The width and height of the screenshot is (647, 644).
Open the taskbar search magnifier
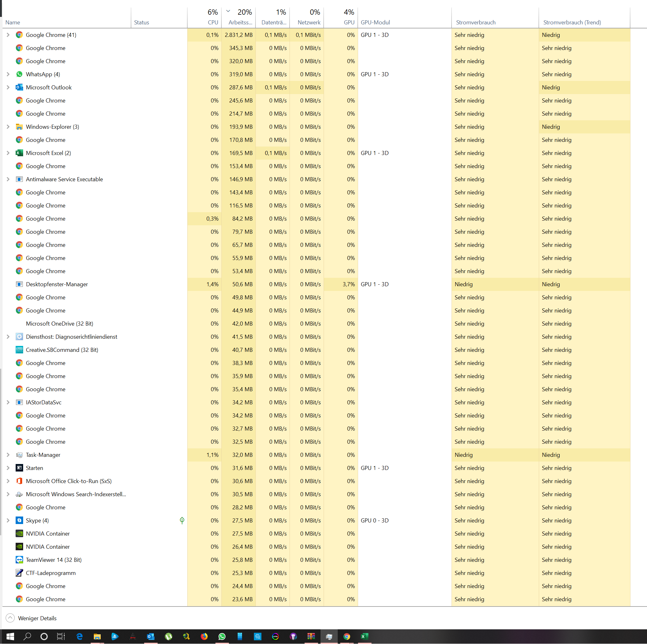(27, 637)
